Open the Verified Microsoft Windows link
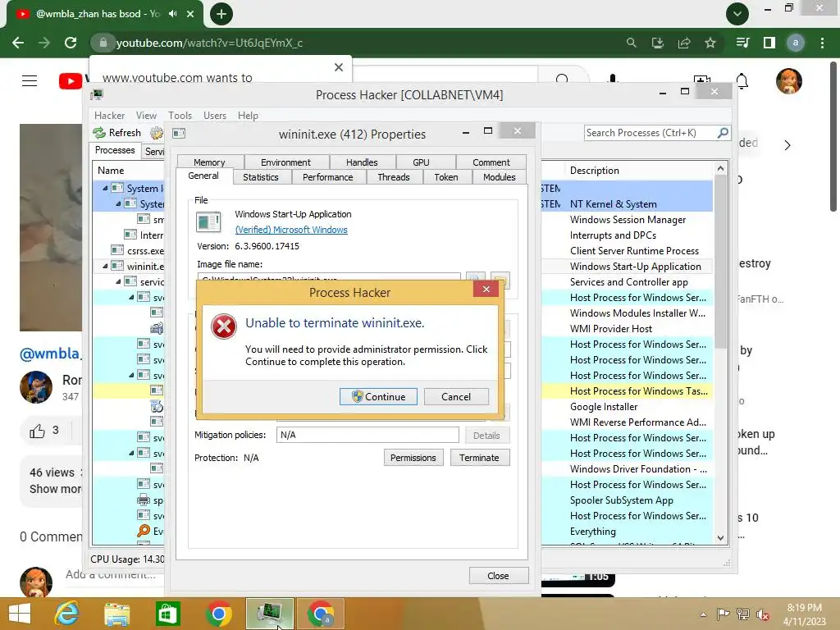 point(291,230)
